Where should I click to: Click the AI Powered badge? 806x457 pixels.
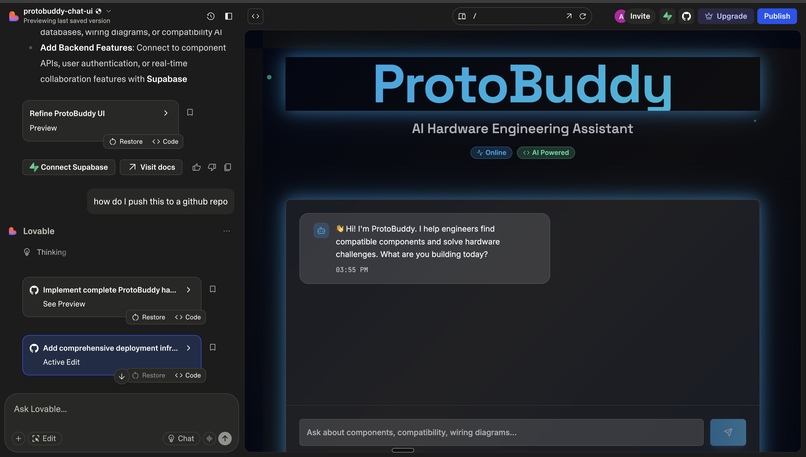click(x=546, y=153)
